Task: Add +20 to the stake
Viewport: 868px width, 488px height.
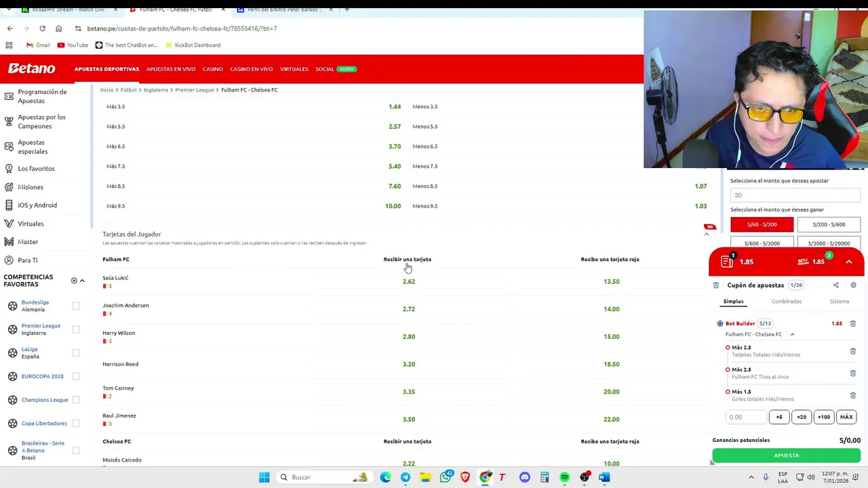Action: [802, 417]
